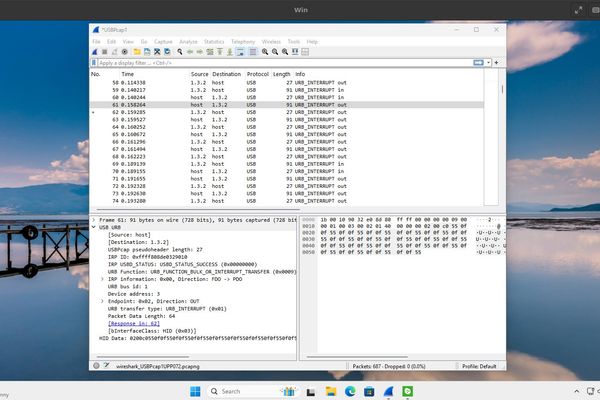Screen dimensions: 600x400
Task: Zoom out the main window text
Action: 275,52
